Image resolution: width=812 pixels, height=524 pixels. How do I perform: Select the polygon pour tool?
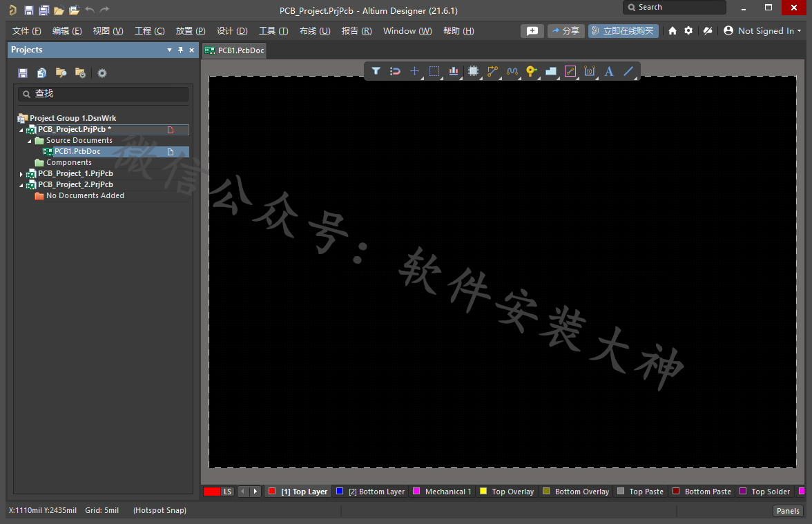[x=551, y=71]
